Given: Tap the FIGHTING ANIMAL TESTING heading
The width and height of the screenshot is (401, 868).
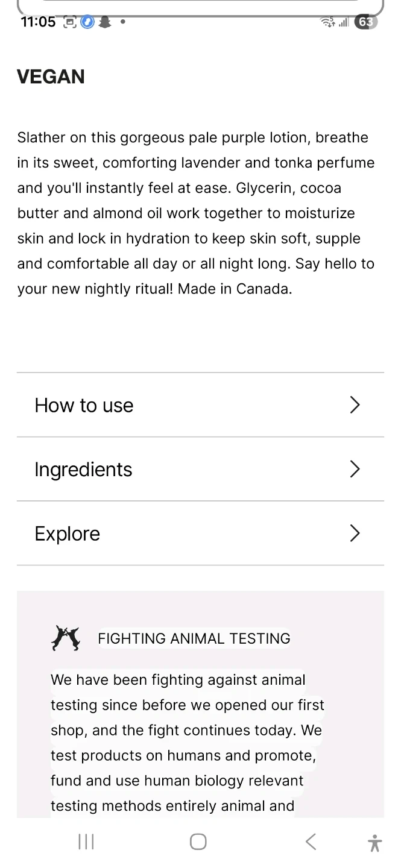Looking at the screenshot, I should [194, 638].
